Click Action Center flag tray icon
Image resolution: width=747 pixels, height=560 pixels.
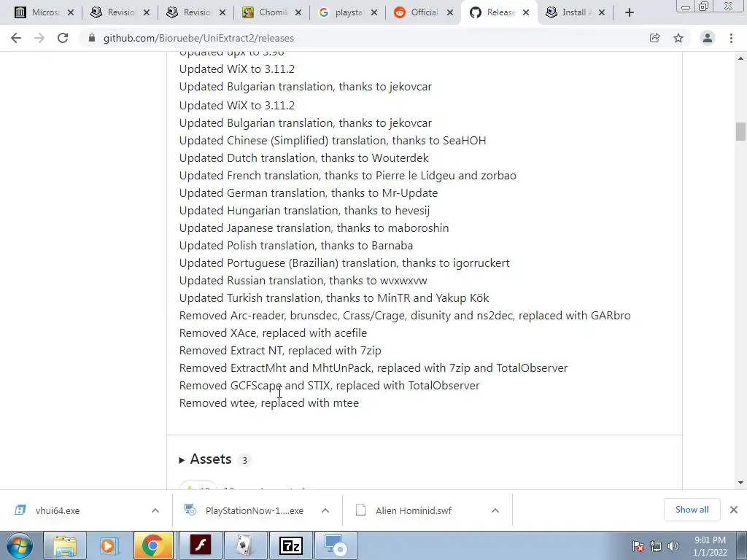638,546
